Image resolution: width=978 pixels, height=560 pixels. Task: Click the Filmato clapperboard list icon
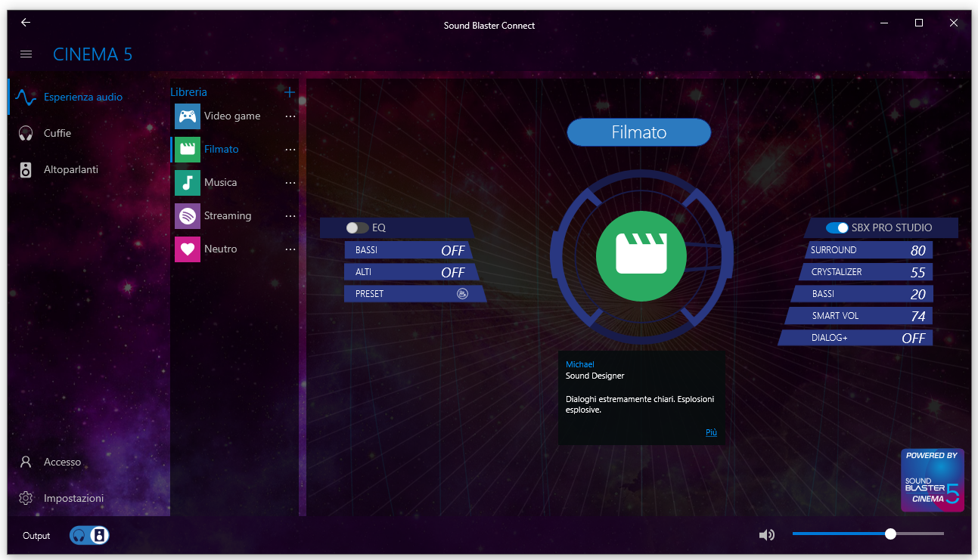[188, 150]
